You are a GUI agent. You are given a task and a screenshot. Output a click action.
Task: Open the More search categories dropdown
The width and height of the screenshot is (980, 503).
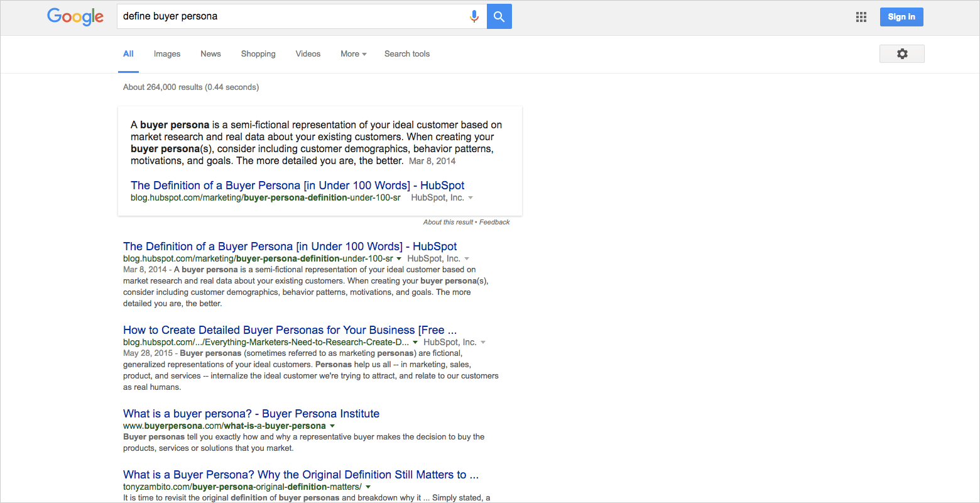353,54
